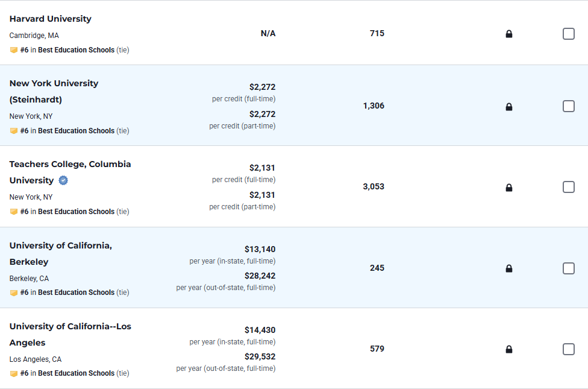Click the ranking badge icon under Harvard University
This screenshot has height=389, width=588.
[14, 50]
